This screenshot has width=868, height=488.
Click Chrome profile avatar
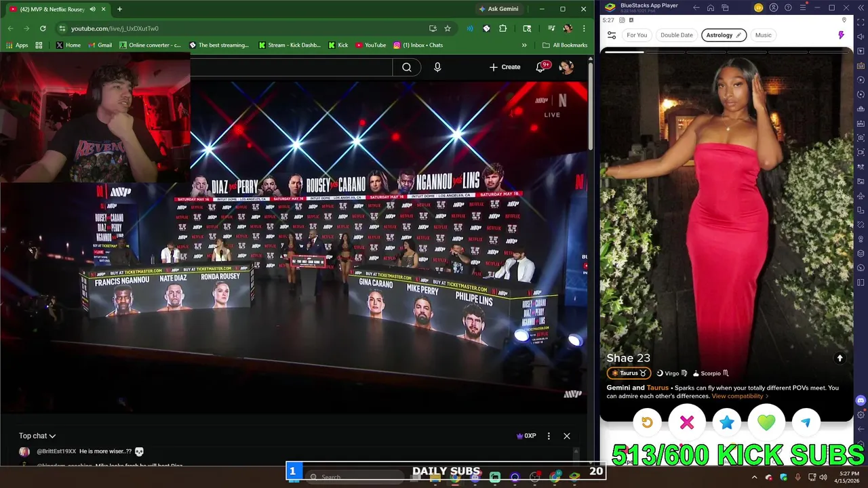click(568, 28)
